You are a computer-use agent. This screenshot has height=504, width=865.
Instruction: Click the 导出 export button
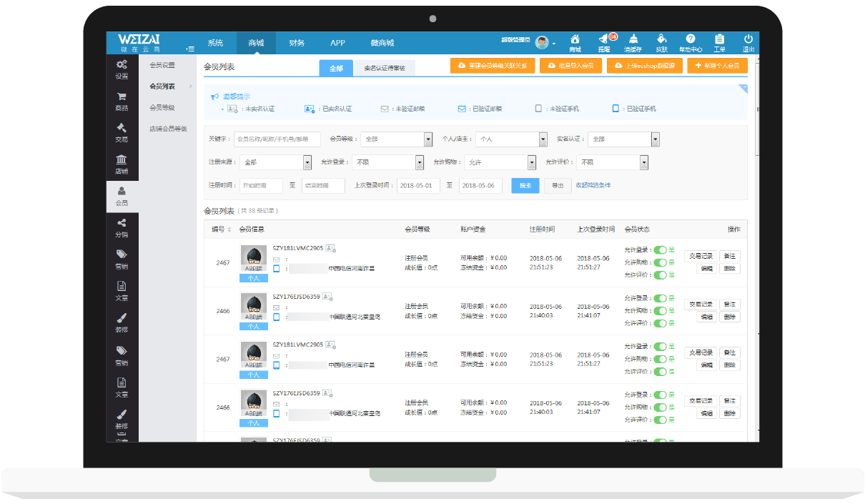pos(558,186)
